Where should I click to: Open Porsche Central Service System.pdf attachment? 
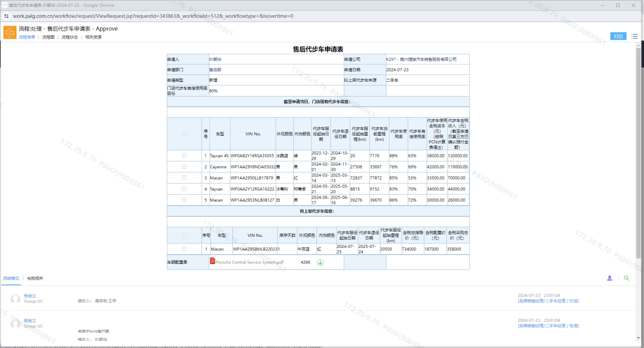[250, 262]
